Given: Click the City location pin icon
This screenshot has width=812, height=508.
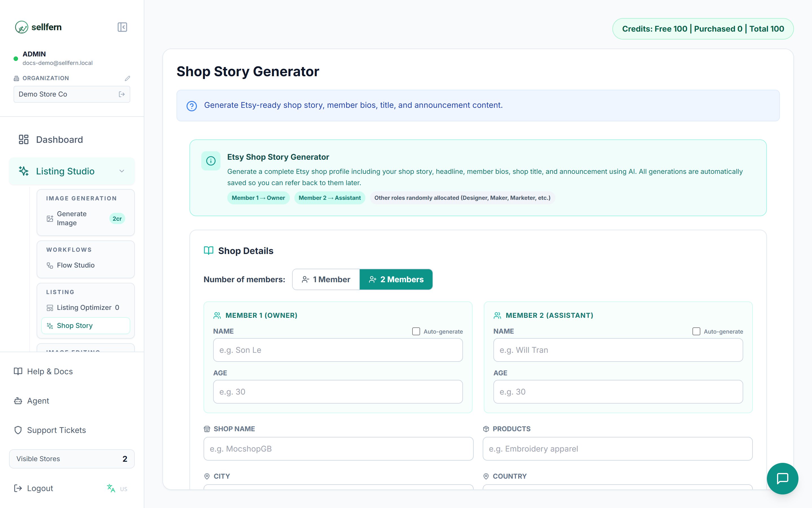Looking at the screenshot, I should click(x=207, y=476).
